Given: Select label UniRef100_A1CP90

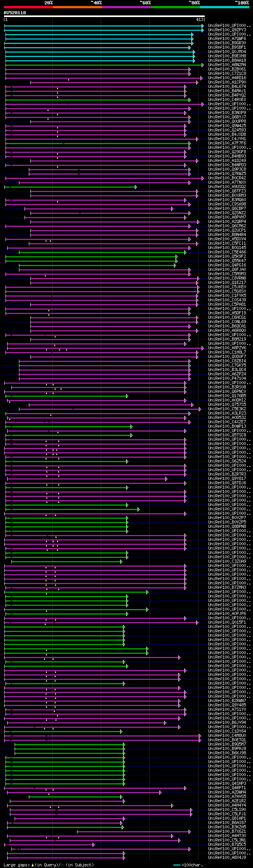Looking at the screenshot, I should coord(227,82).
